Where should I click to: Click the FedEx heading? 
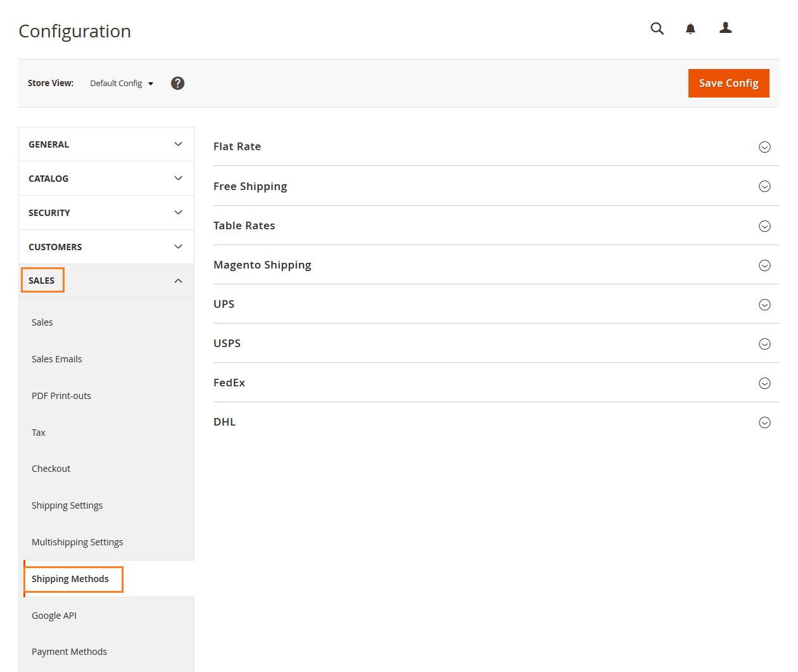pos(229,383)
